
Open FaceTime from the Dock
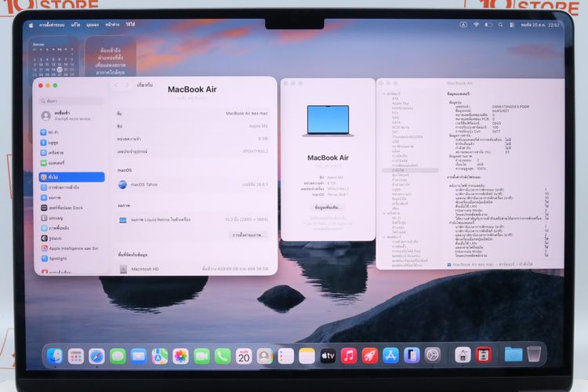click(201, 356)
